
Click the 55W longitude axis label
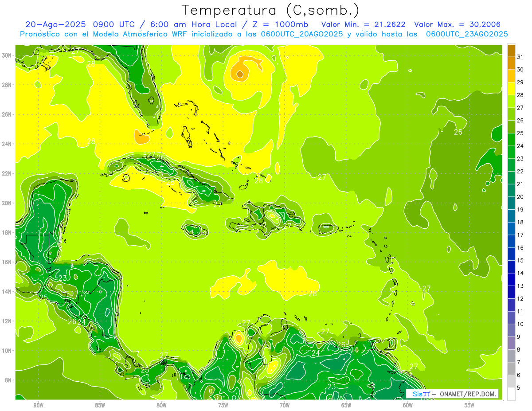coord(469,405)
